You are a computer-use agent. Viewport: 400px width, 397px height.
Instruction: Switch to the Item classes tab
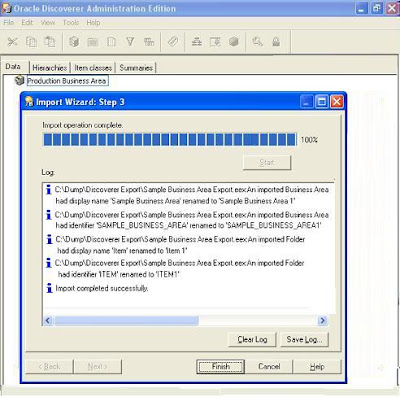(93, 68)
